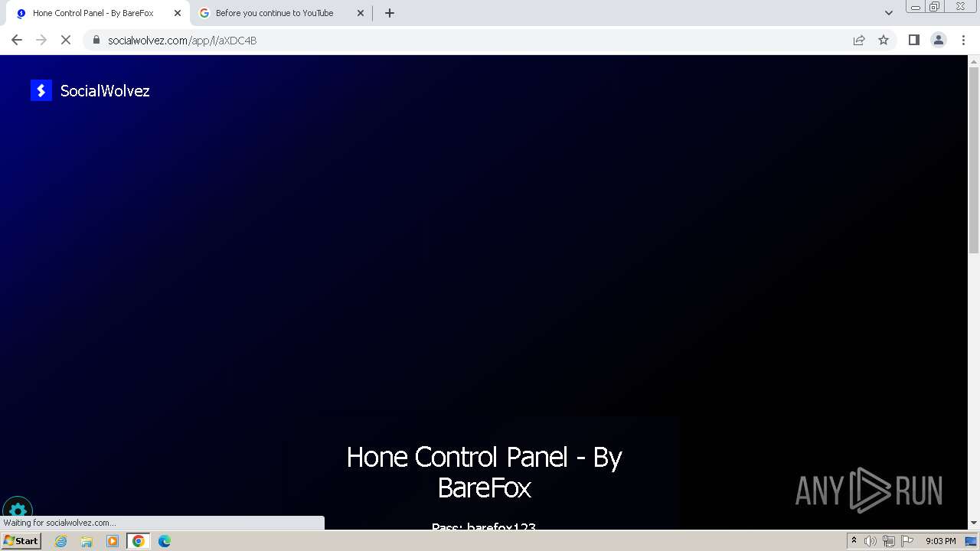Viewport: 980px width, 551px height.
Task: Click scrollbar up arrow
Action: (x=974, y=60)
